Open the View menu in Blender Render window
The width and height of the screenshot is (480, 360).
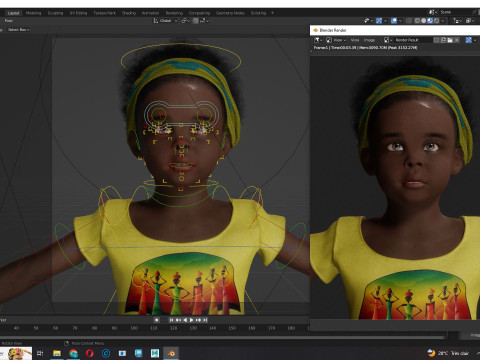pyautogui.click(x=355, y=40)
